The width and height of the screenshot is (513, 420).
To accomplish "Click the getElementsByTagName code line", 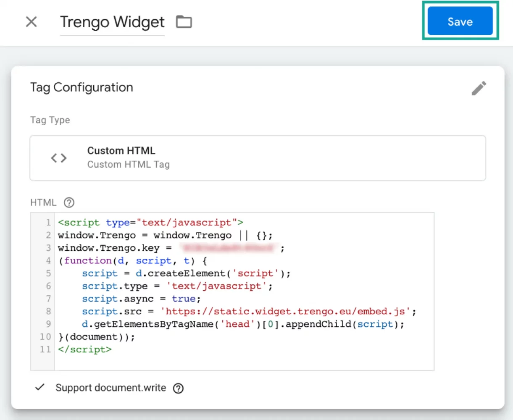I will point(243,324).
